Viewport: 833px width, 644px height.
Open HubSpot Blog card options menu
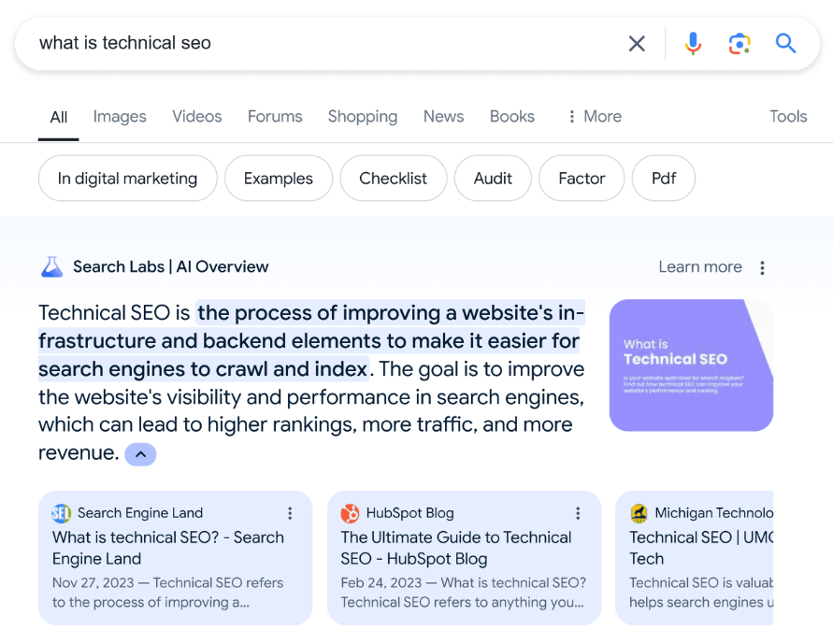[x=578, y=513]
